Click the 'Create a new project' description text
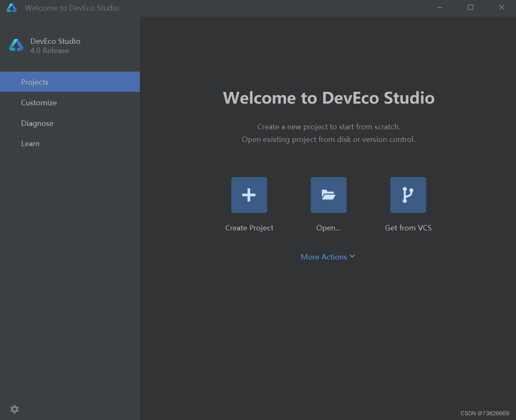516x420 pixels. coord(329,126)
